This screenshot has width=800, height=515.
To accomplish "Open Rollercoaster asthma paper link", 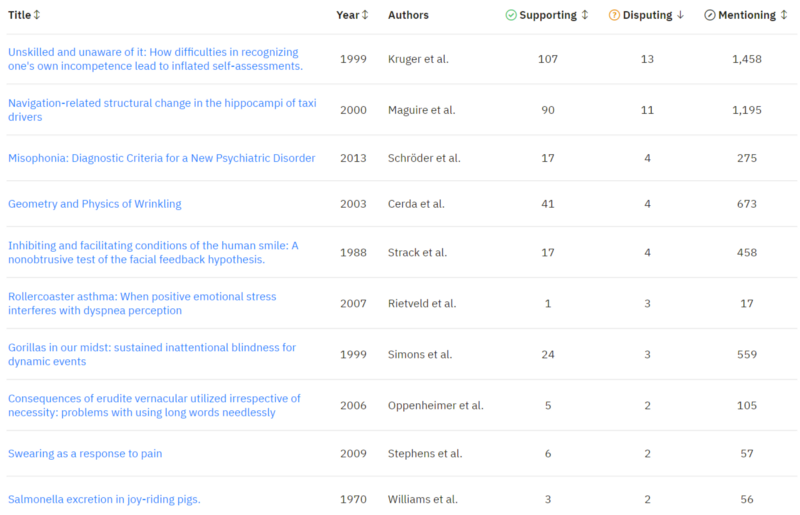I will point(142,303).
